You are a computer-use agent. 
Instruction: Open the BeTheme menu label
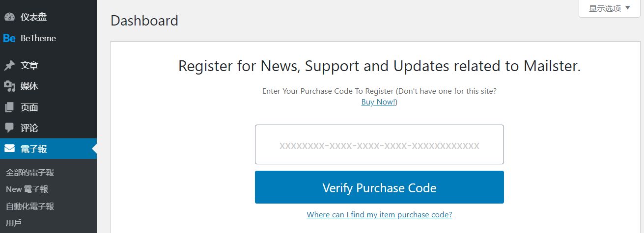38,38
